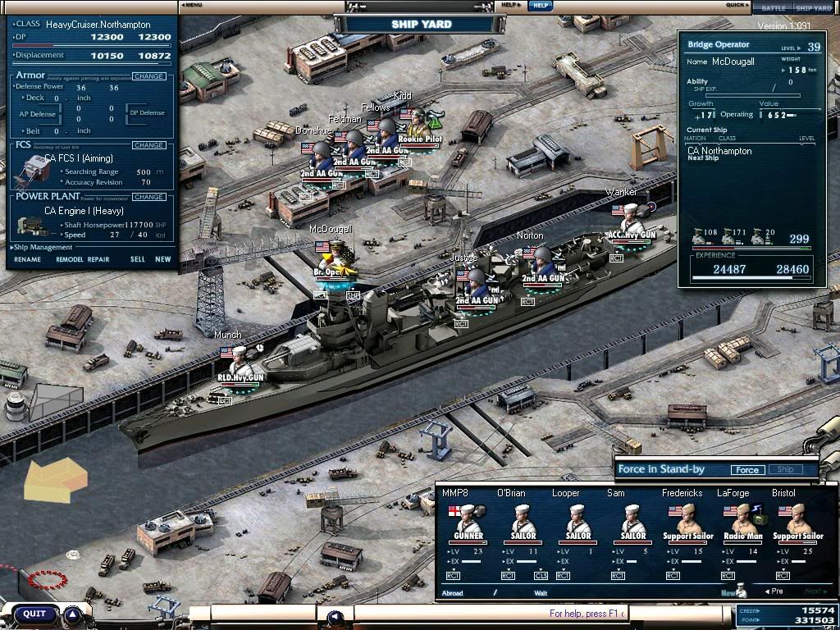This screenshot has width=840, height=630.
Task: Expand the Ship Management section
Action: pyautogui.click(x=42, y=248)
